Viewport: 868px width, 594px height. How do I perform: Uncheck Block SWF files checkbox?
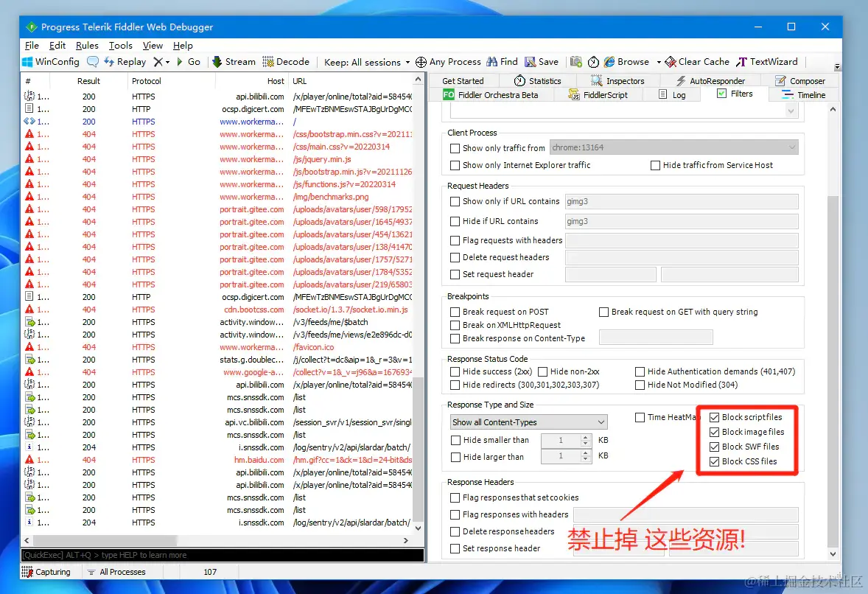[714, 447]
